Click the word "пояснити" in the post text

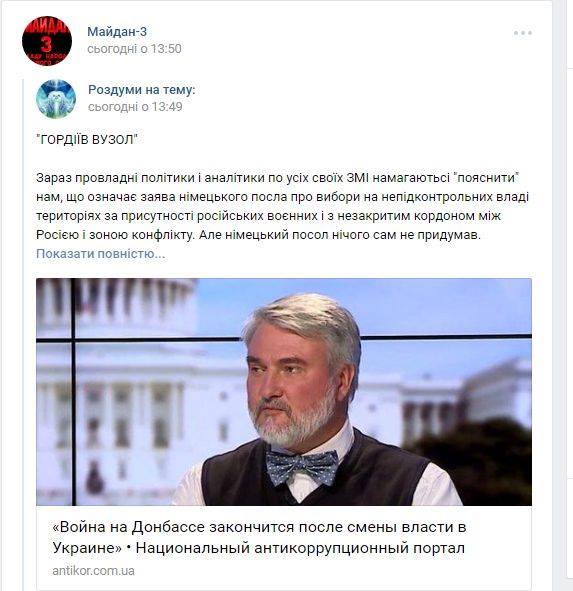pos(486,178)
